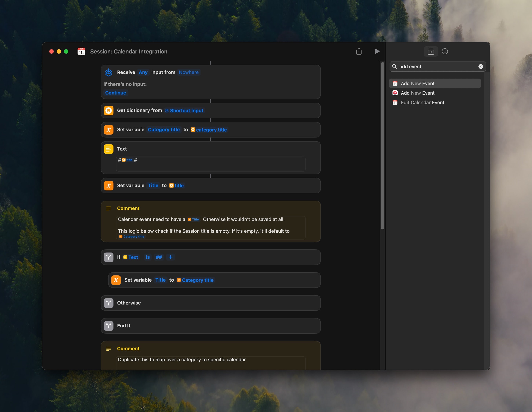Click the Share shortcut export icon

click(x=358, y=51)
